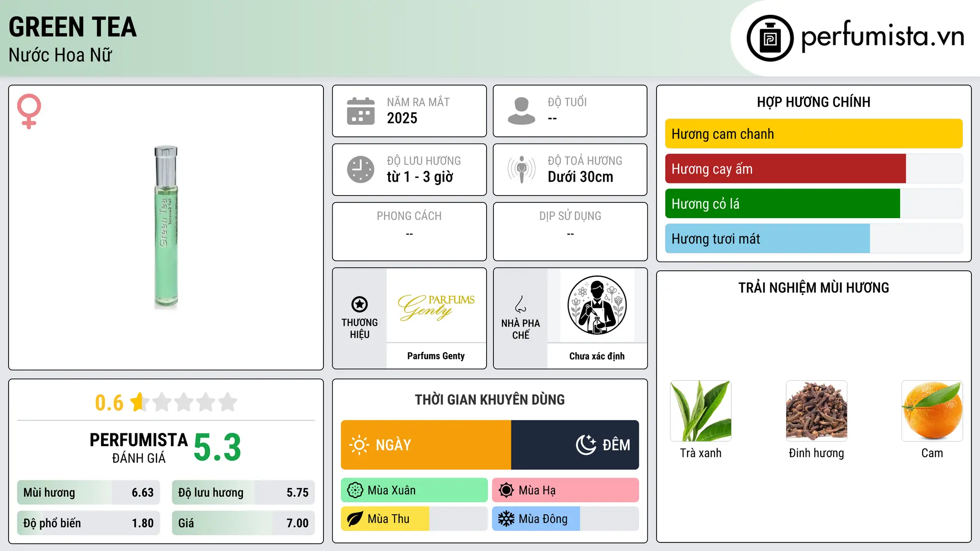Click the sun icon in the Ngày bar
The image size is (980, 551).
pyautogui.click(x=359, y=445)
